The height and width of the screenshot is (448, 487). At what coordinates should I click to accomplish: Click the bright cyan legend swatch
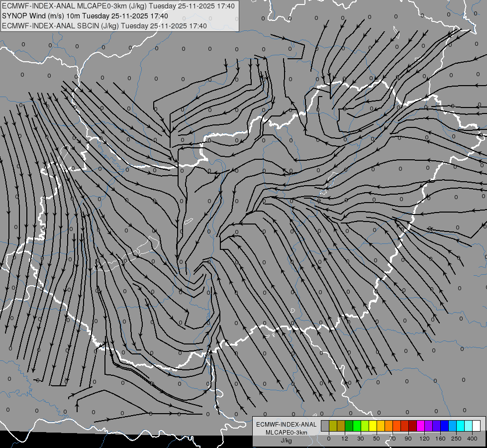[x=461, y=426]
